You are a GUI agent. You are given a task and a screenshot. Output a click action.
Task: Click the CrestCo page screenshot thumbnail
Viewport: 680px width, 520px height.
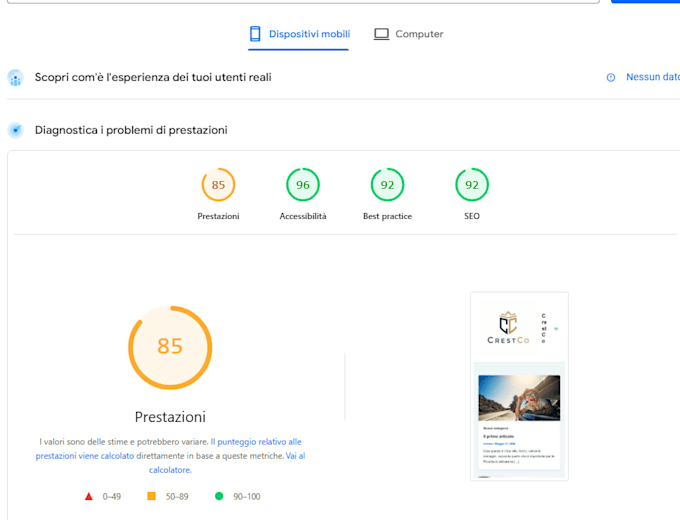tap(519, 386)
